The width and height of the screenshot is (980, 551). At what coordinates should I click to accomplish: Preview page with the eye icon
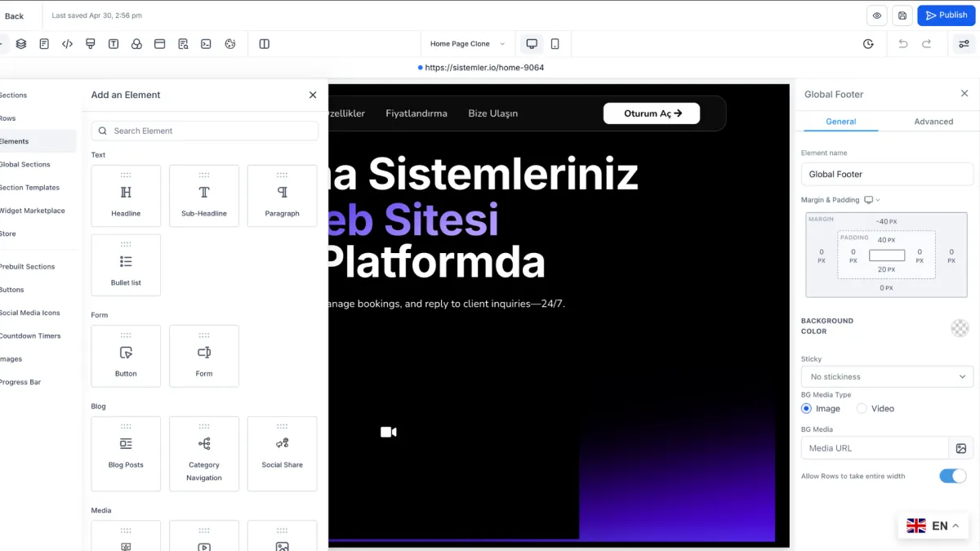click(x=877, y=16)
